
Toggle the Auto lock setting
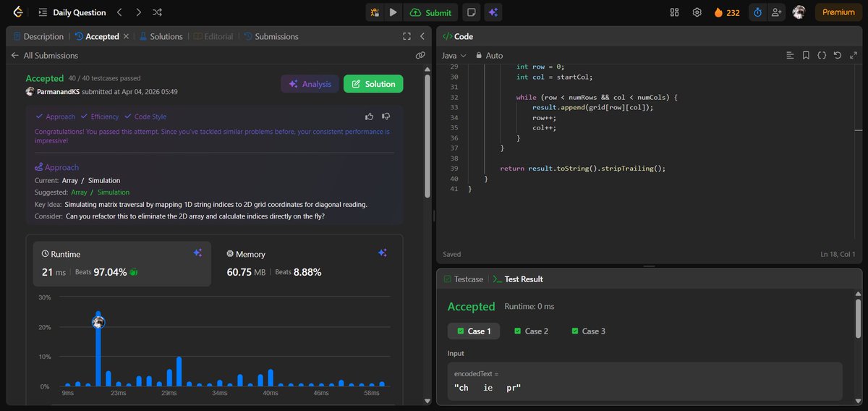point(488,55)
